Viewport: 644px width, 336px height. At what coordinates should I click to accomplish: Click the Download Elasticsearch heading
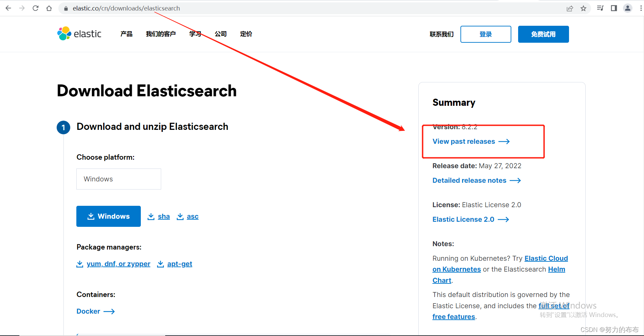[147, 91]
